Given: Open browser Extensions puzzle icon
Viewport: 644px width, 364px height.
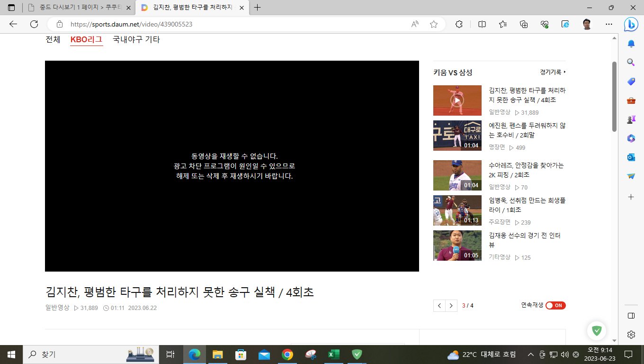Looking at the screenshot, I should 458,24.
